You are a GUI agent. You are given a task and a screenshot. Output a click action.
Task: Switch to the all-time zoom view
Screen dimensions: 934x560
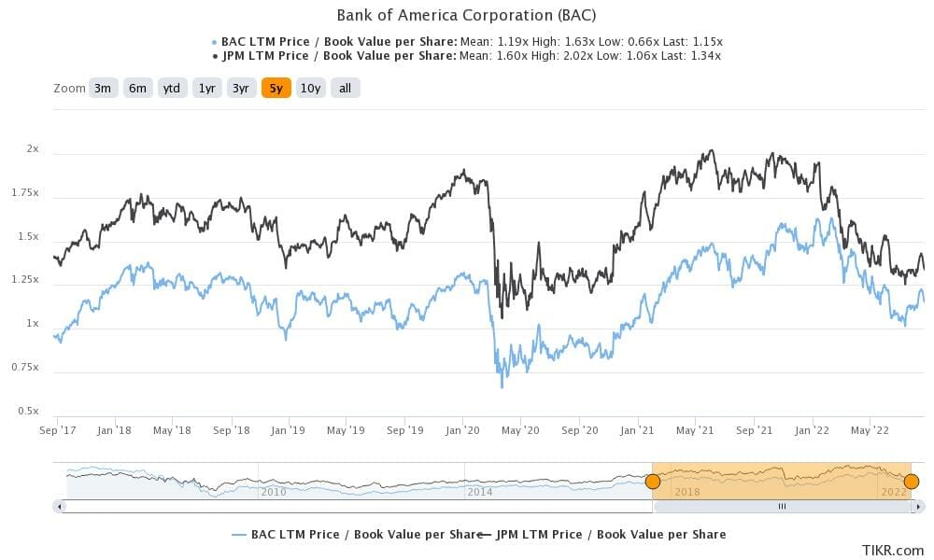tap(345, 88)
